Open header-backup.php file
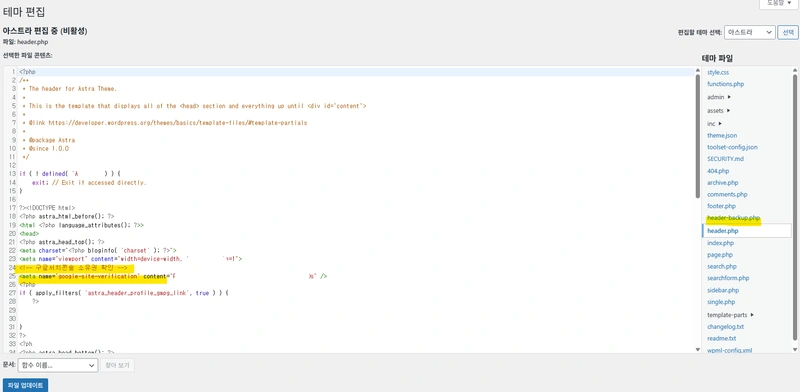Image resolution: width=800 pixels, height=392 pixels. 734,218
